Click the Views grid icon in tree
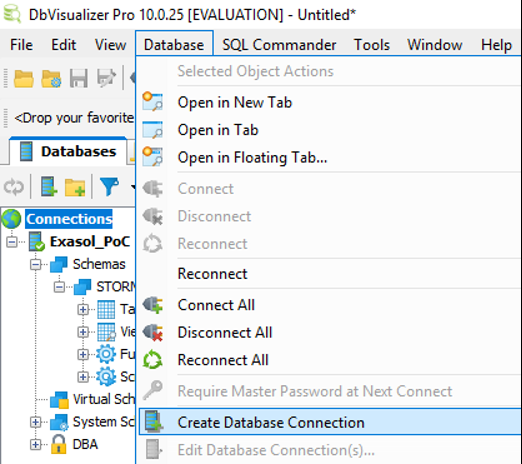Screen dimensions: 522x464 pyautogui.click(x=106, y=332)
